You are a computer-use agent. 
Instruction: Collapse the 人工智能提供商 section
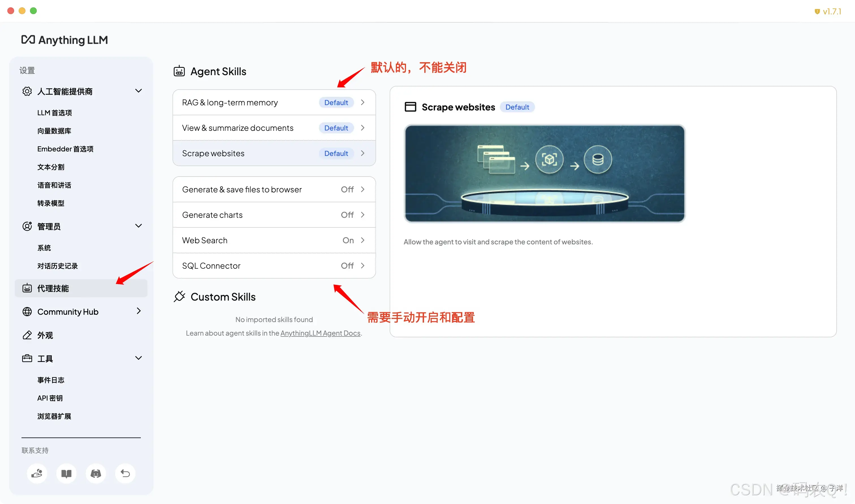(x=138, y=91)
